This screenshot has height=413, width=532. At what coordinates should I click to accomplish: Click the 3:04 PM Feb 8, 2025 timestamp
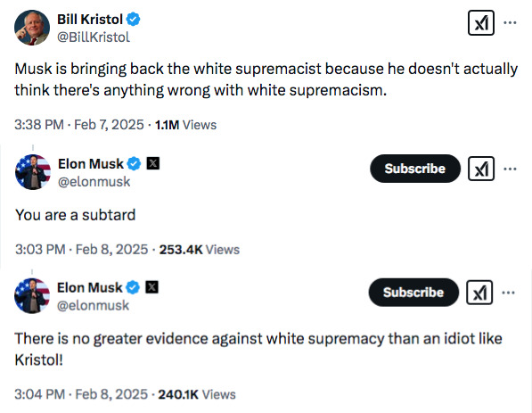(x=81, y=394)
